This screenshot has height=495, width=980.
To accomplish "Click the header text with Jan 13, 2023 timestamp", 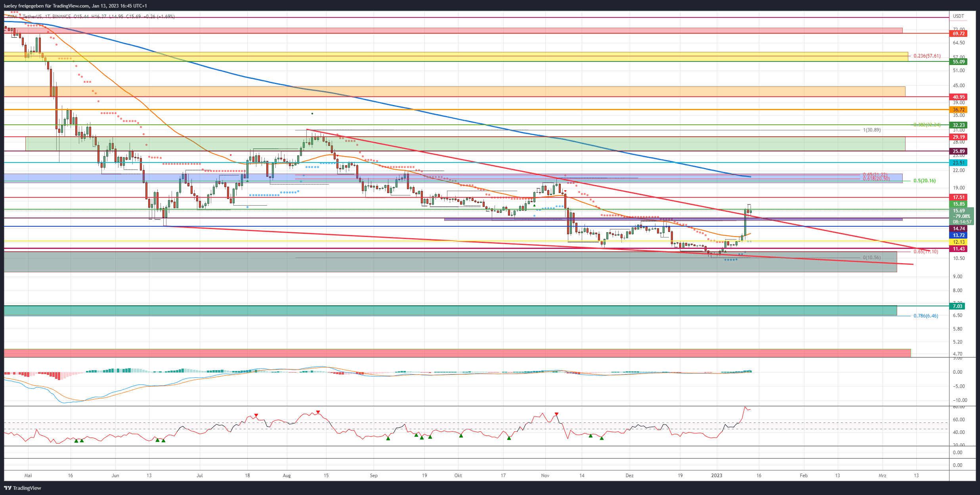I will pos(75,6).
